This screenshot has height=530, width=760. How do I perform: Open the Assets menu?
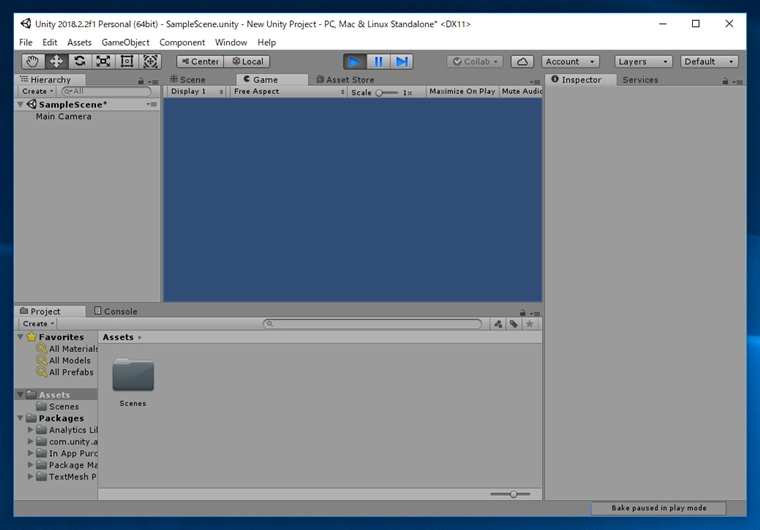(79, 43)
